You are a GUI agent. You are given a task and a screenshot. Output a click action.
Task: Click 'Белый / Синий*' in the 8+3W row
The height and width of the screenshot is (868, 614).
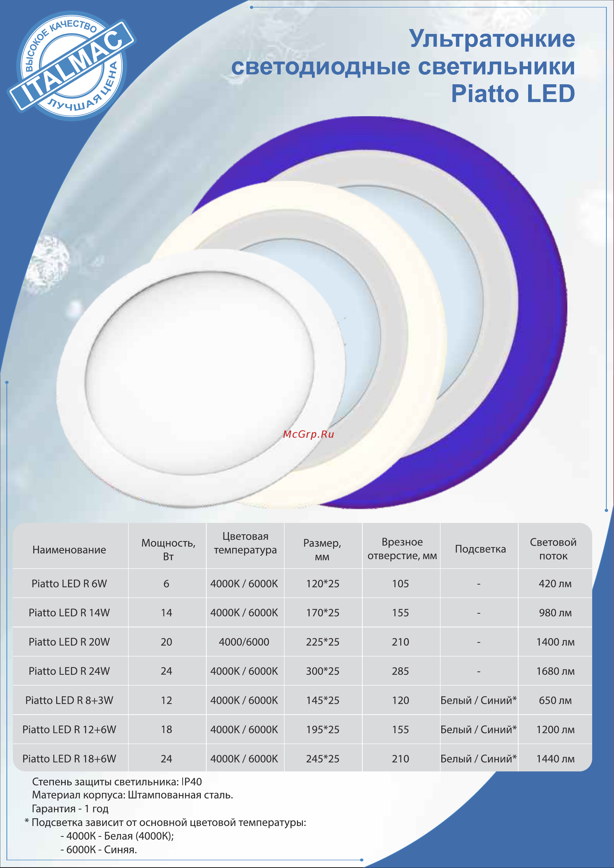pyautogui.click(x=479, y=701)
